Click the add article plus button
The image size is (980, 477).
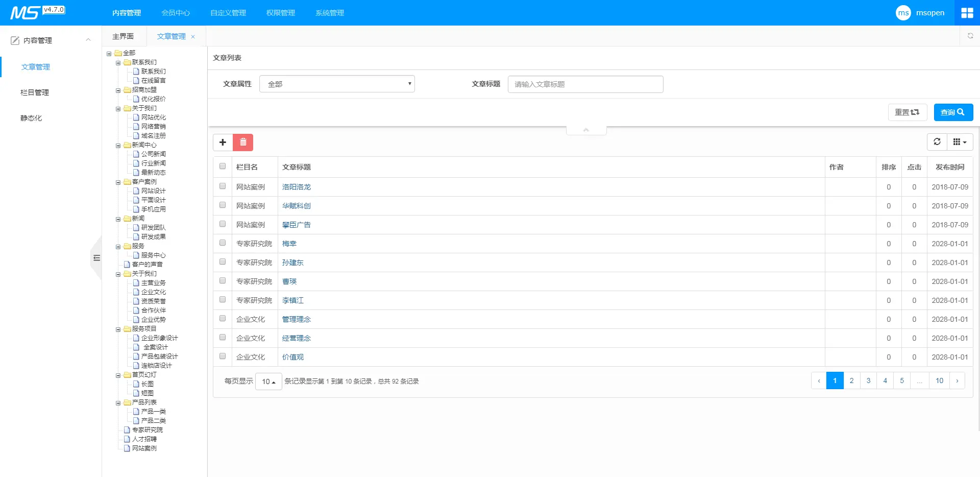pos(223,142)
